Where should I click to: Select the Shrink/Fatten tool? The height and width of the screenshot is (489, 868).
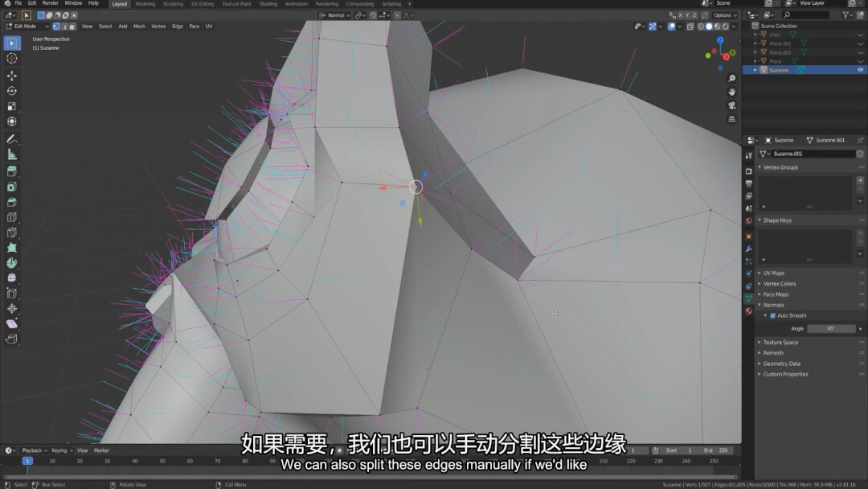click(x=11, y=309)
